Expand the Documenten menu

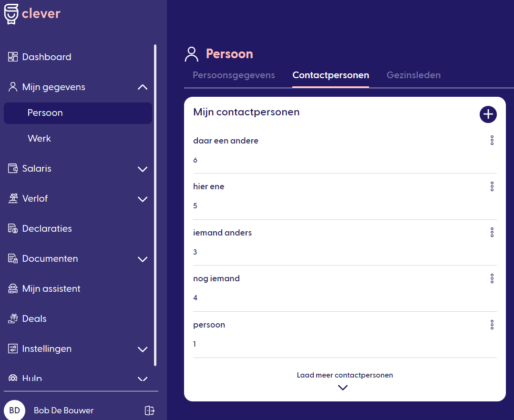pos(142,259)
